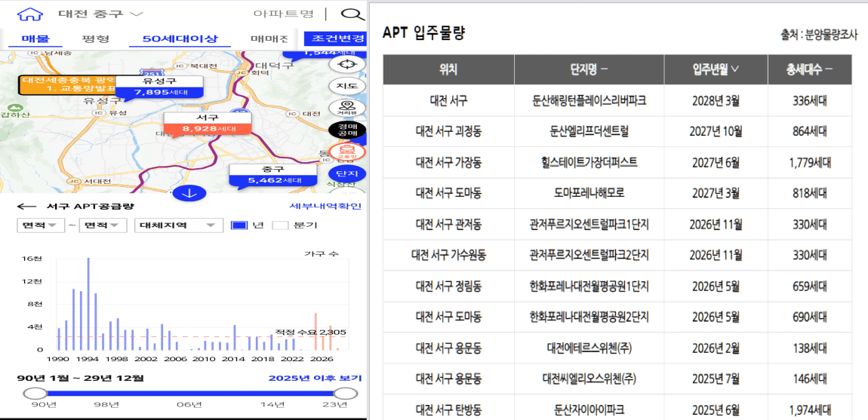Image resolution: width=868 pixels, height=420 pixels.
Task: Open the 대전 중구 region dropdown
Action: click(100, 14)
